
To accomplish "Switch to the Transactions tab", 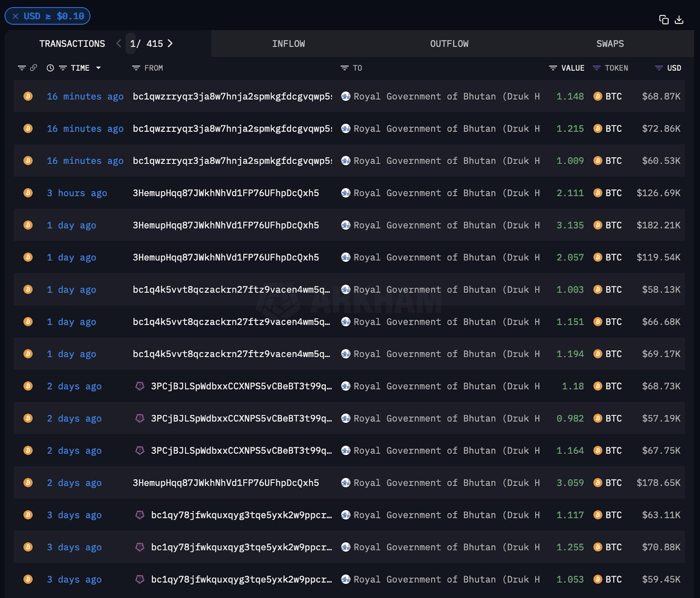I will click(x=72, y=44).
